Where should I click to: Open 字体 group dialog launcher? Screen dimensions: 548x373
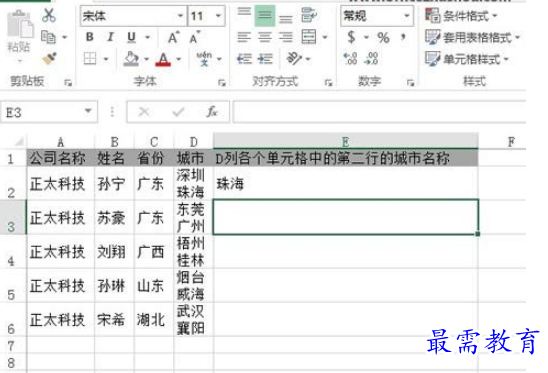click(x=222, y=83)
